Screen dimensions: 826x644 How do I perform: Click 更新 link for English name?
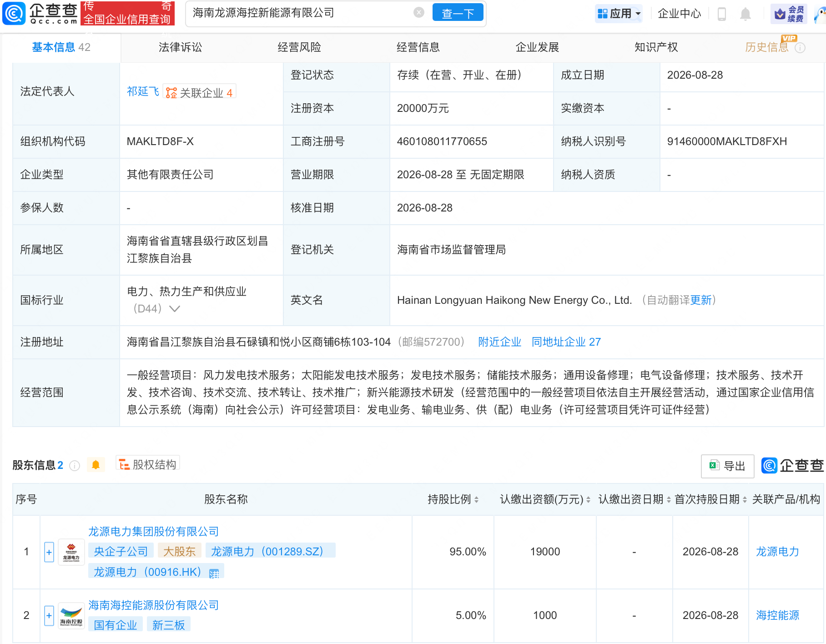[x=701, y=300]
